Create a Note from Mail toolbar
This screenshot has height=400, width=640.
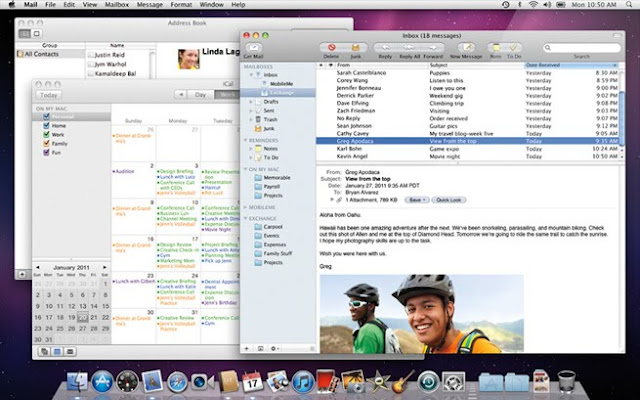coord(496,48)
